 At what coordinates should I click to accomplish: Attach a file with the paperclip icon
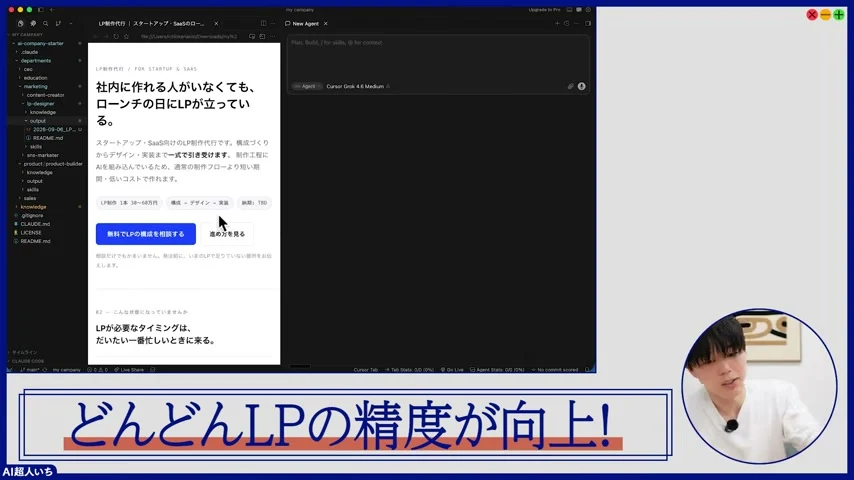click(571, 86)
